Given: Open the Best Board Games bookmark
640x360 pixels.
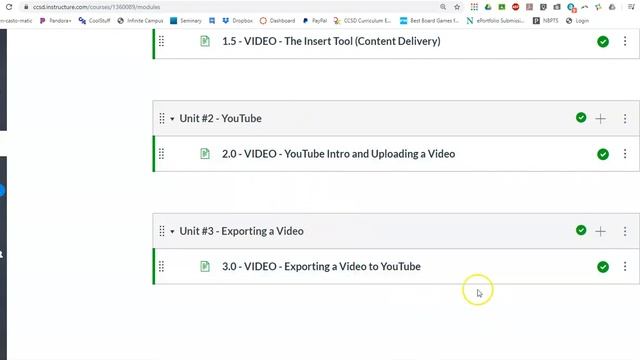Looking at the screenshot, I should pyautogui.click(x=429, y=20).
